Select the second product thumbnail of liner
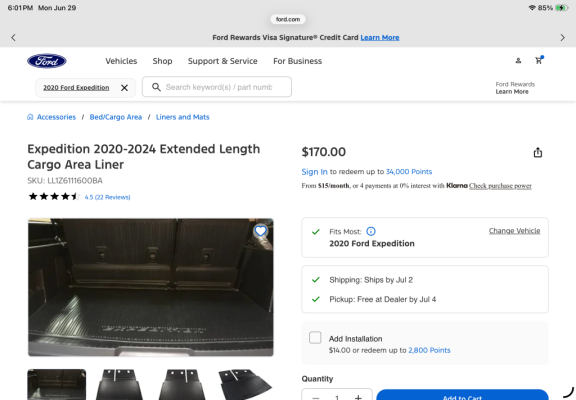Image resolution: width=576 pixels, height=400 pixels. [x=119, y=385]
